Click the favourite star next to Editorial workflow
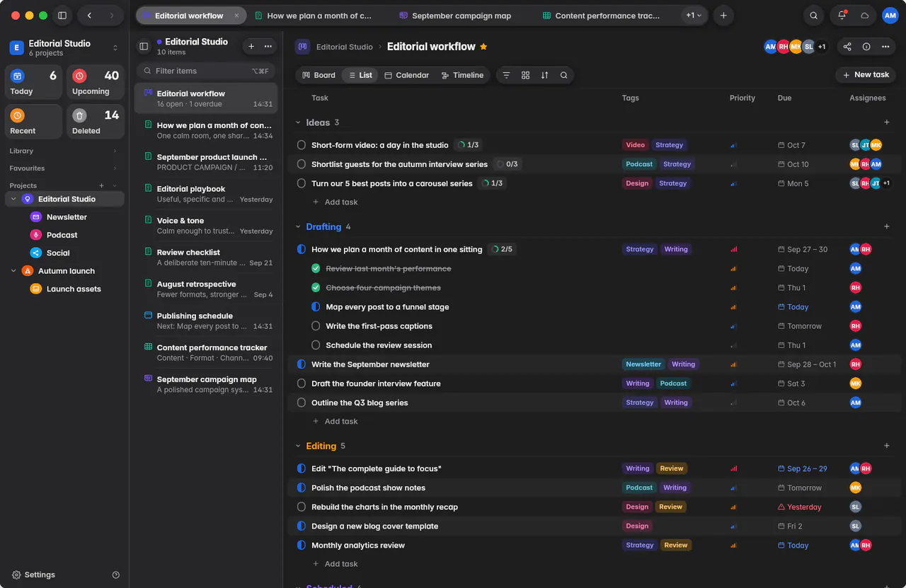This screenshot has width=906, height=588. coord(483,47)
